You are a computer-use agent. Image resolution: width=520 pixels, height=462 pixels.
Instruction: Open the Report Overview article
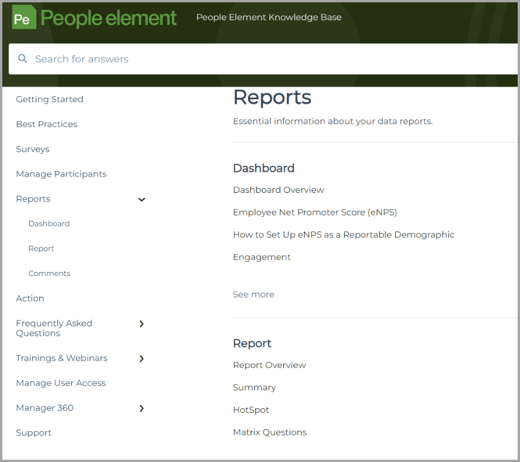point(269,365)
